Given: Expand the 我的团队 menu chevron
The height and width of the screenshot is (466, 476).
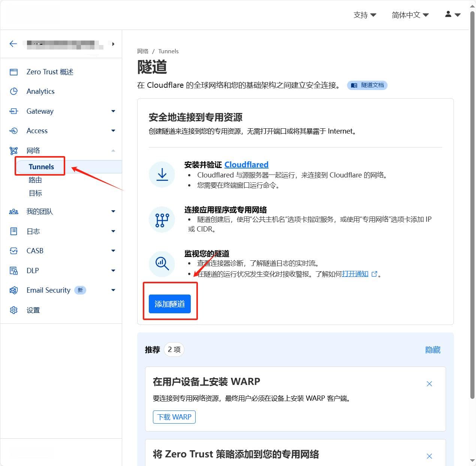Looking at the screenshot, I should pyautogui.click(x=113, y=211).
